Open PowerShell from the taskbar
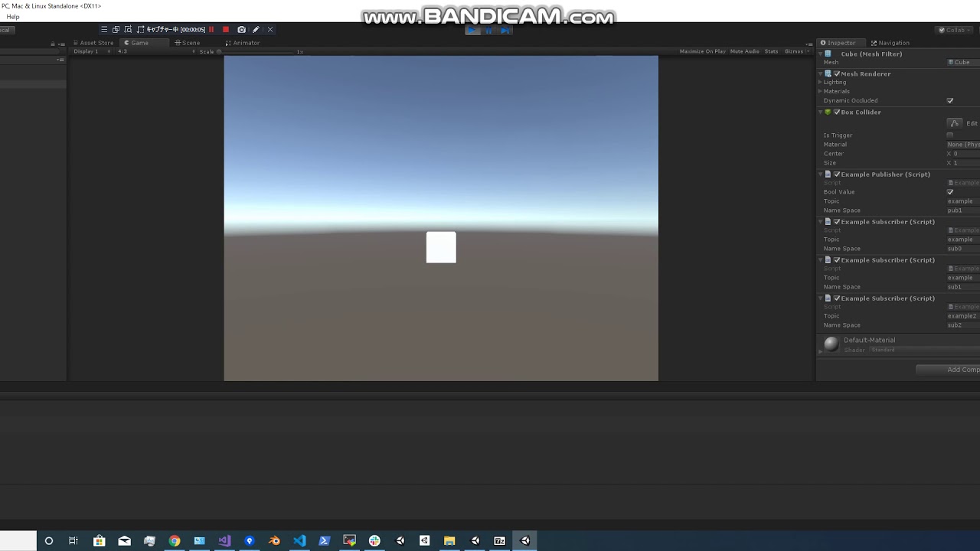980x551 pixels. pos(324,541)
